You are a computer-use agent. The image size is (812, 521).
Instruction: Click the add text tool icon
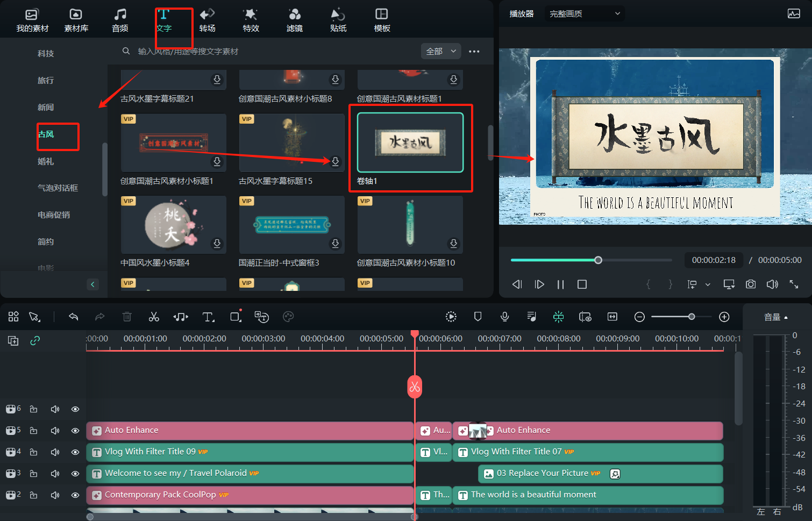click(x=208, y=317)
